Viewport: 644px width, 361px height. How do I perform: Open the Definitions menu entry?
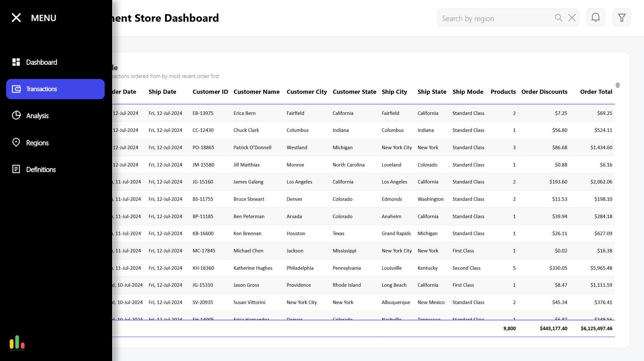pos(55,170)
